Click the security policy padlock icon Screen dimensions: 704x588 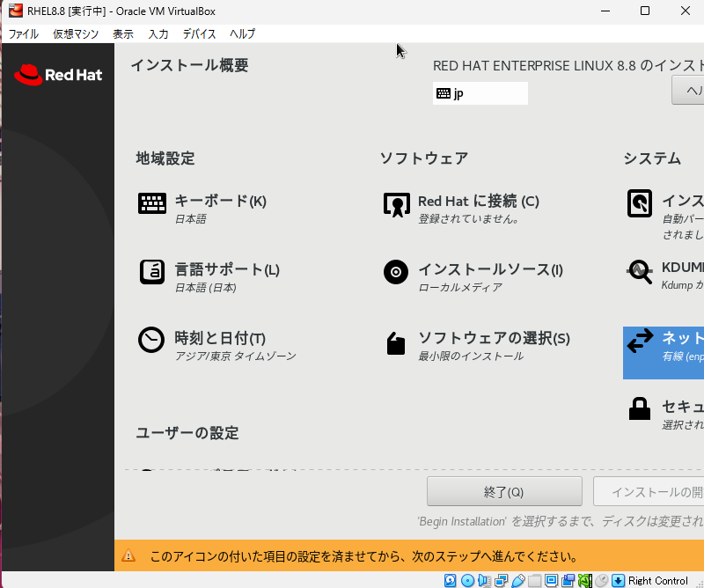[640, 408]
